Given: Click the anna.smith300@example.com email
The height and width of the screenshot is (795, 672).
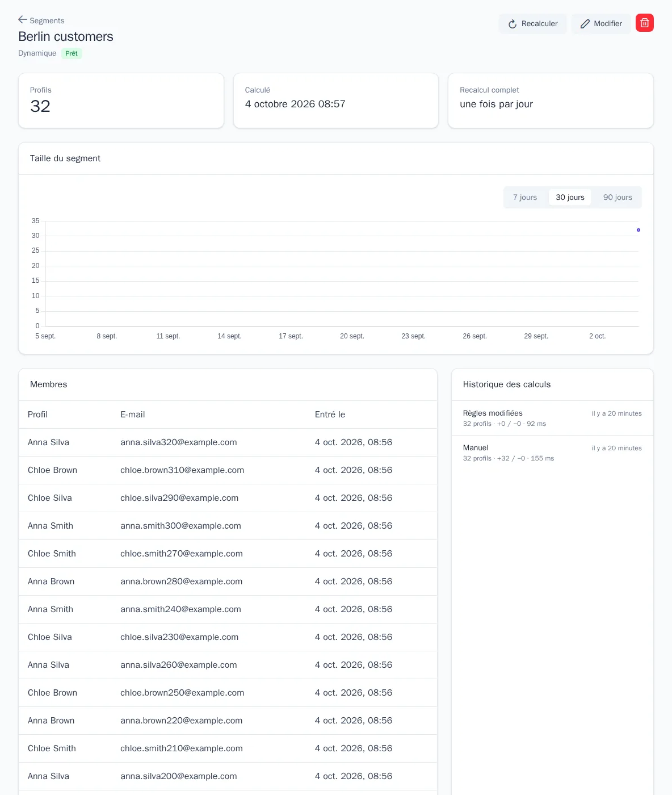Looking at the screenshot, I should pos(180,526).
